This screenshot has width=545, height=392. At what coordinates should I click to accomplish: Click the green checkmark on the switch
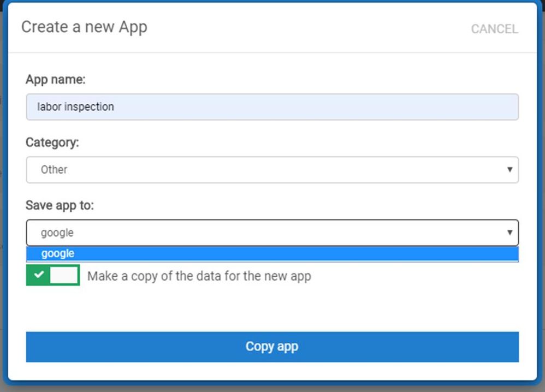pos(39,275)
